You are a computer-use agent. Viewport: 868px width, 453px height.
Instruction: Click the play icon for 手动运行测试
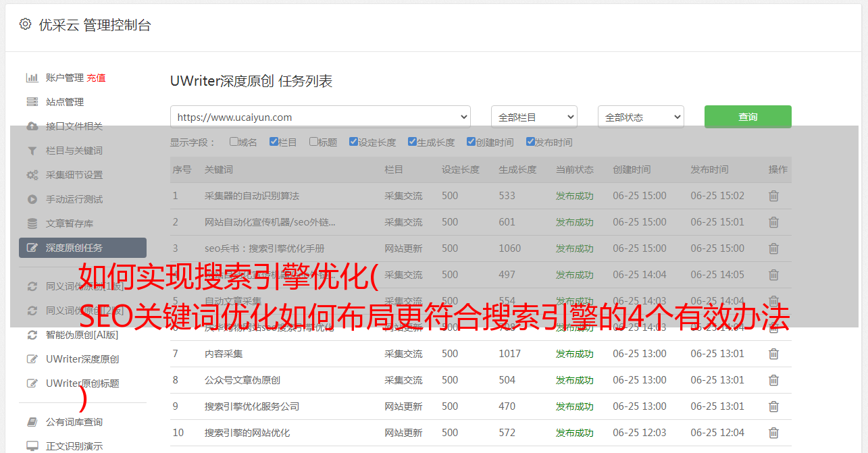click(x=32, y=199)
